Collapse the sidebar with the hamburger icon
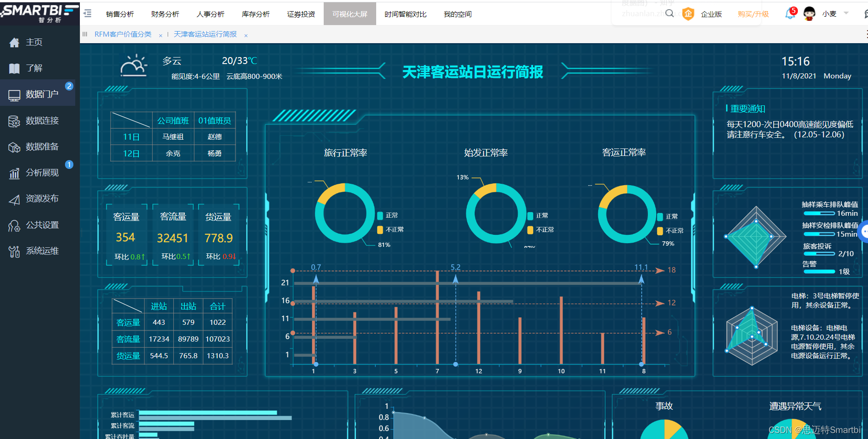The height and width of the screenshot is (439, 868). pyautogui.click(x=86, y=13)
